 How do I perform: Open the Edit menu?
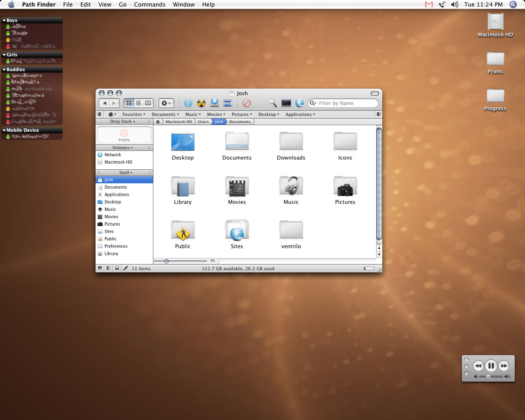(x=85, y=5)
